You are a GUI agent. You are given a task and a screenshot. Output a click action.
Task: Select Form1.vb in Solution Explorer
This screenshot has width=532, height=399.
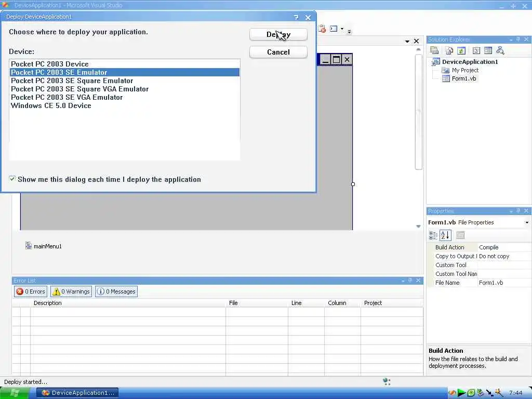click(464, 78)
